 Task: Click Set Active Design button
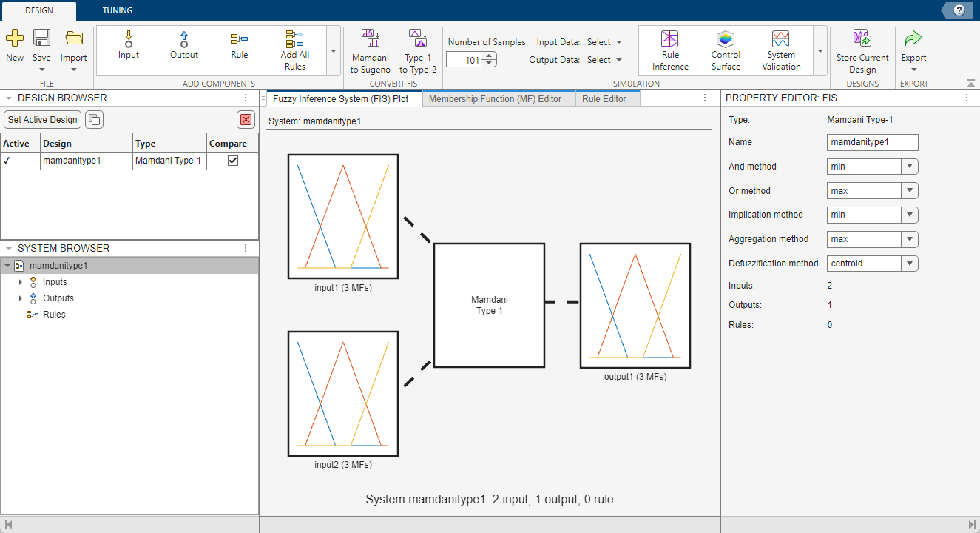tap(42, 120)
